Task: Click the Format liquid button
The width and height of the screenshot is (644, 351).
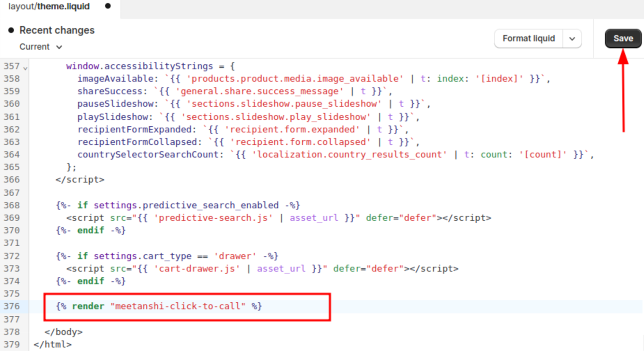Action: [529, 38]
